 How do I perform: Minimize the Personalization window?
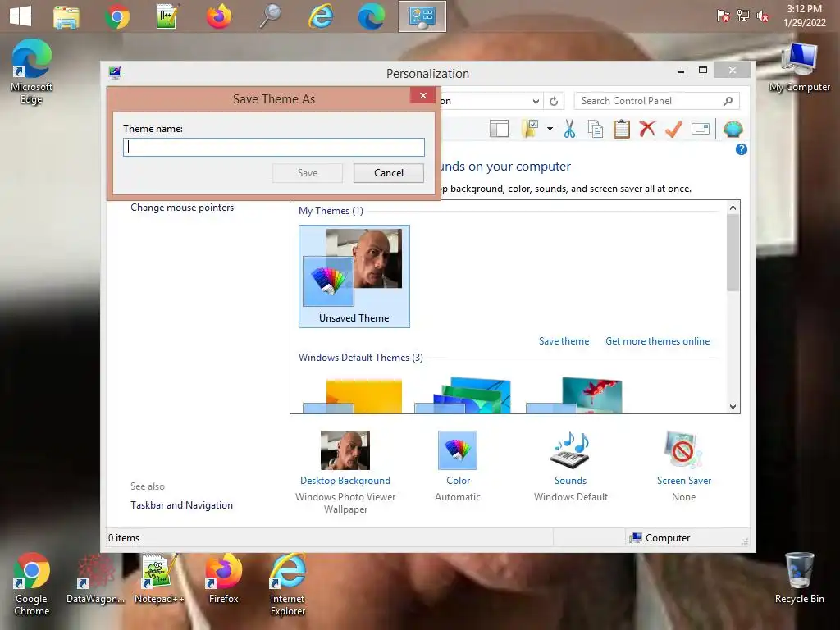click(x=681, y=71)
